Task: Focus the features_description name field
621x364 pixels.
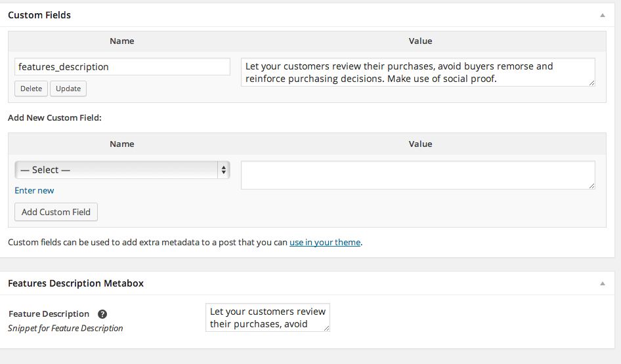Action: tap(122, 66)
